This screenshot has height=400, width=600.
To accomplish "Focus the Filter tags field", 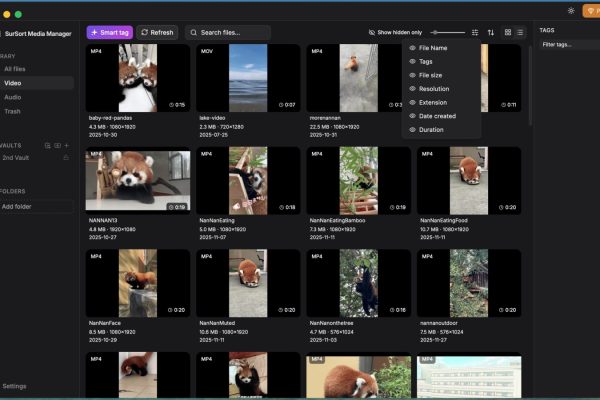I will (569, 45).
